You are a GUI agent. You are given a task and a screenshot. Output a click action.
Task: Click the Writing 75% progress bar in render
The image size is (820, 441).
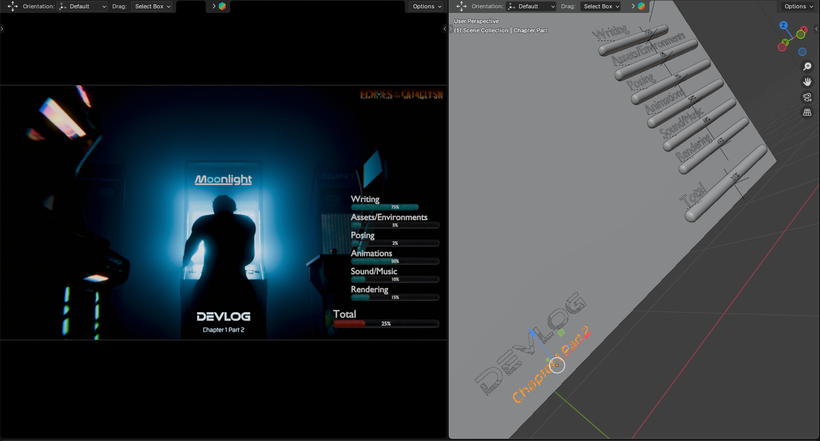(x=385, y=207)
